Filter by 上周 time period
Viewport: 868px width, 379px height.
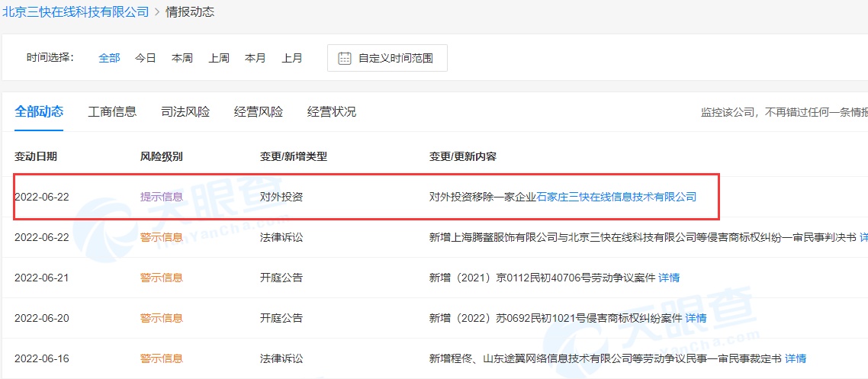click(219, 58)
